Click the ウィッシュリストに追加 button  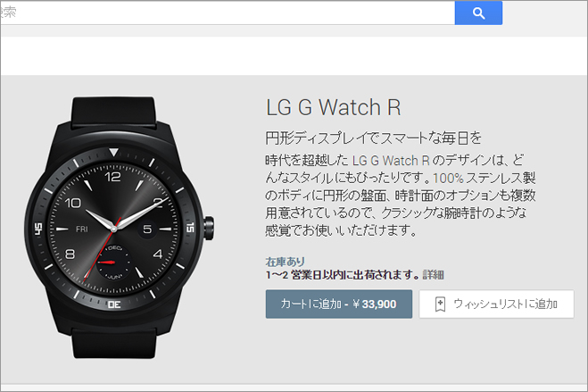pyautogui.click(x=496, y=304)
